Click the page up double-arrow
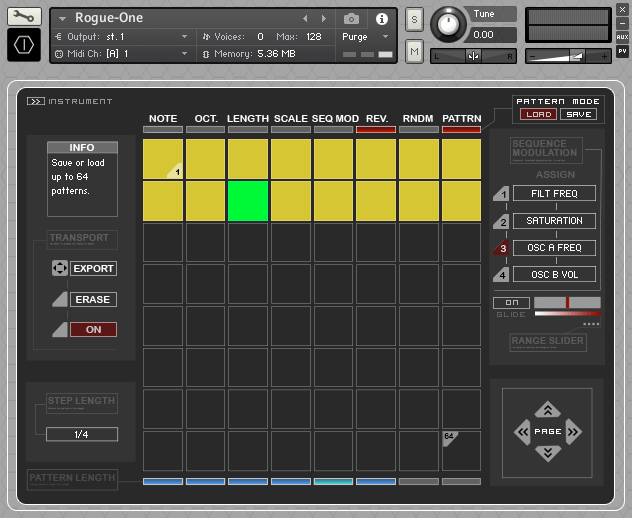 (546, 409)
